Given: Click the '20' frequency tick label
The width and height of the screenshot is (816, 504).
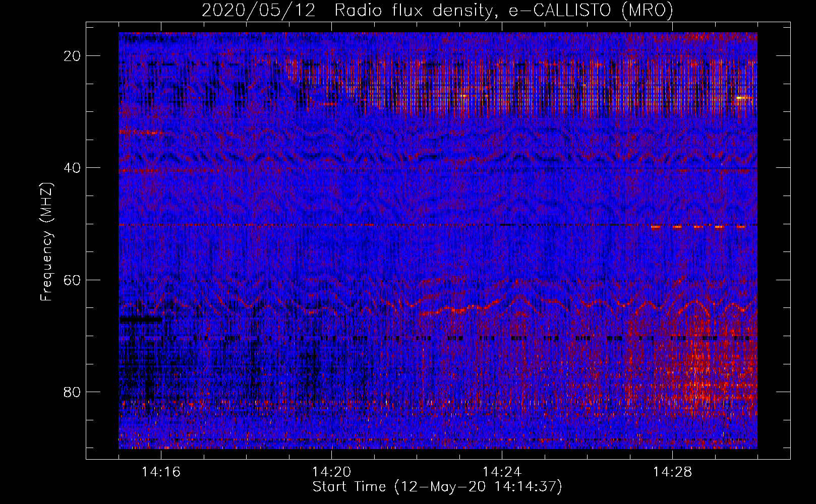Looking at the screenshot, I should tap(72, 56).
